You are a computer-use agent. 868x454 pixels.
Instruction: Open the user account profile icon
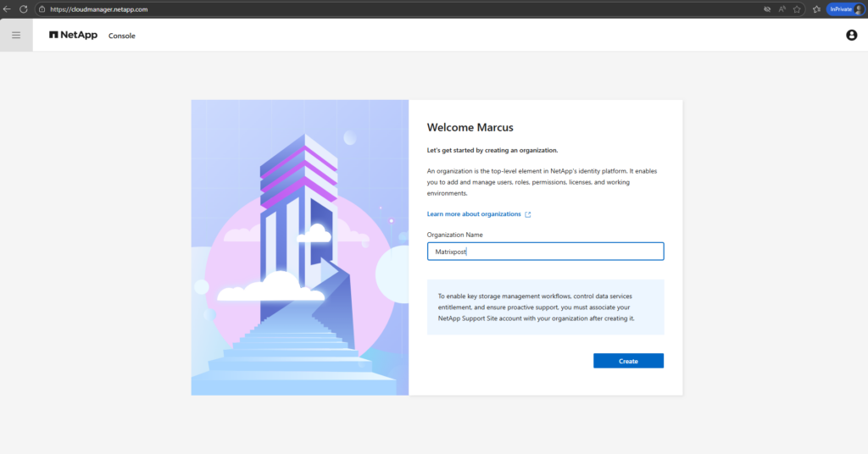[x=851, y=36]
